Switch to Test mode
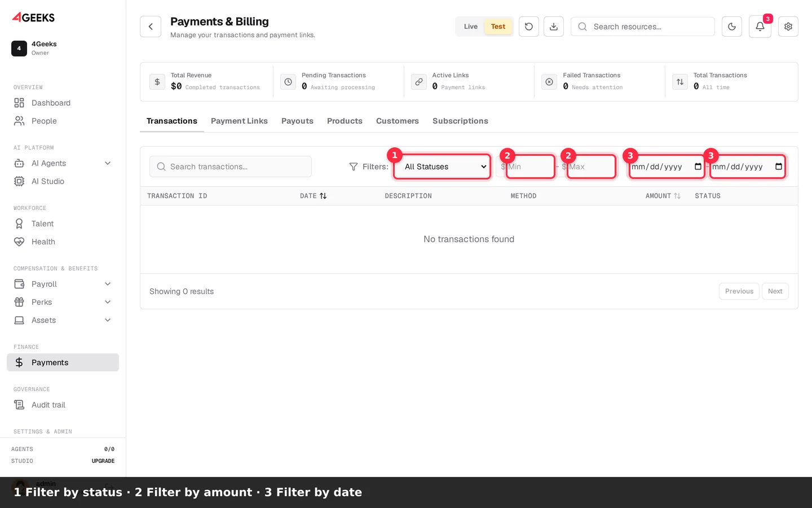 coord(498,27)
